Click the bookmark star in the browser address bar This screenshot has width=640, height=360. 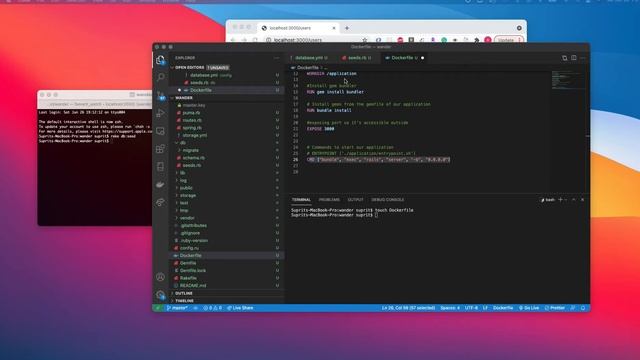coord(365,40)
